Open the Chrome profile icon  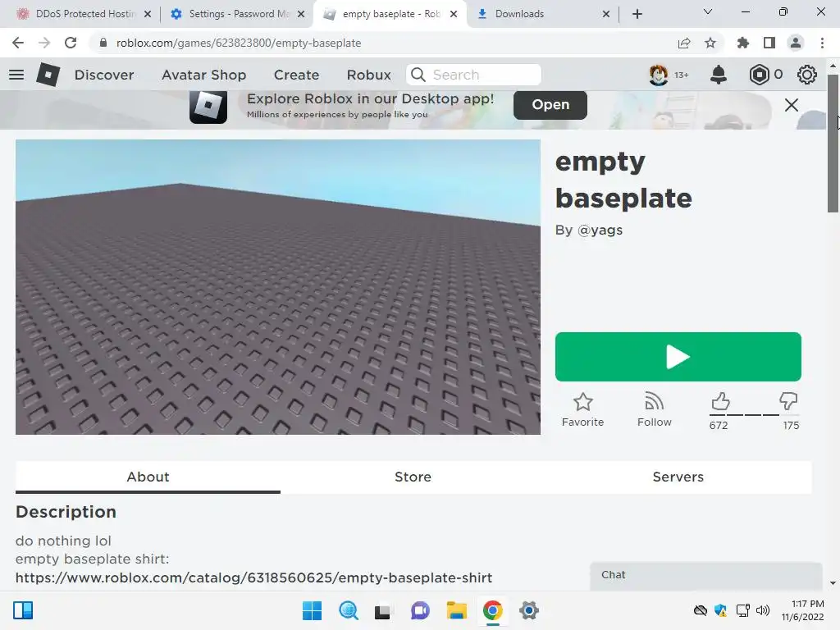tap(796, 43)
